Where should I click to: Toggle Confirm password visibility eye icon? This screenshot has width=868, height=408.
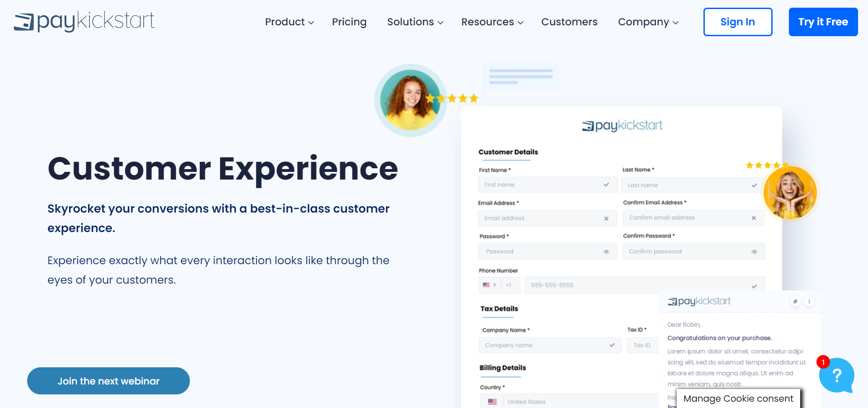[754, 251]
